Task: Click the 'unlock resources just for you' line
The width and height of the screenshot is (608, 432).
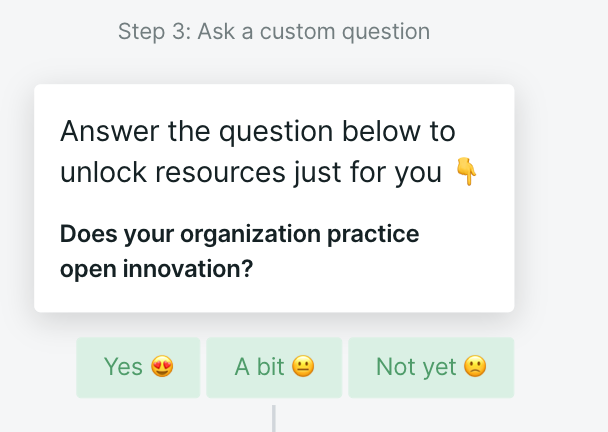Action: pos(251,172)
